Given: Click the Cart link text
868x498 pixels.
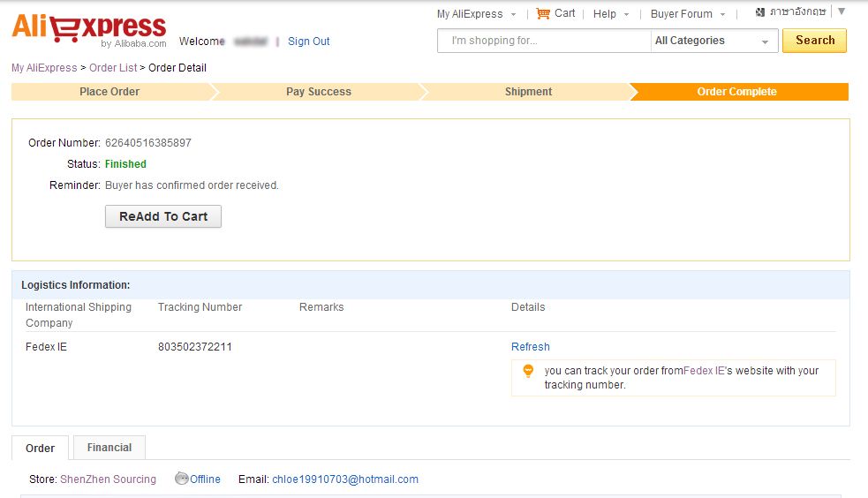Looking at the screenshot, I should click(x=564, y=13).
